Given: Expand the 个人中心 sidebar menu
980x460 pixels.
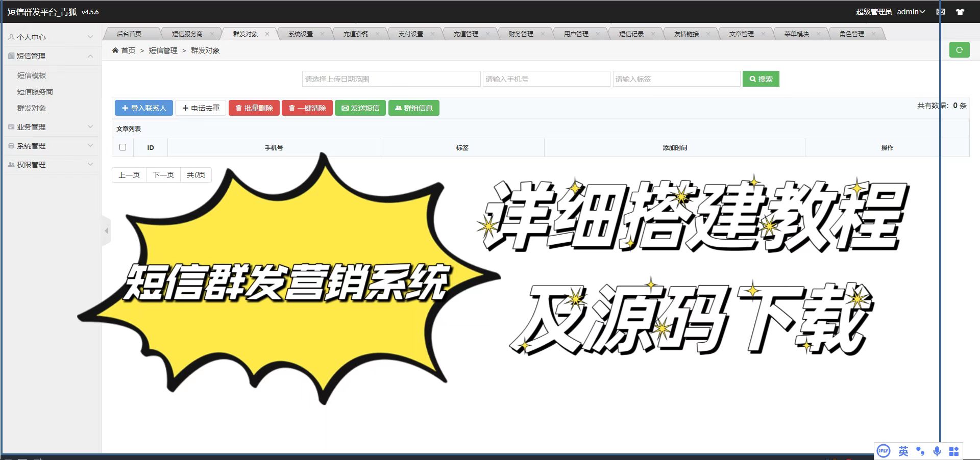Looking at the screenshot, I should pos(51,37).
